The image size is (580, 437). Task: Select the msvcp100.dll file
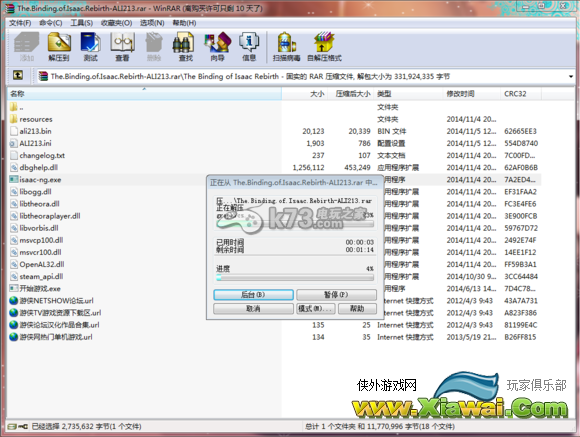(x=36, y=240)
